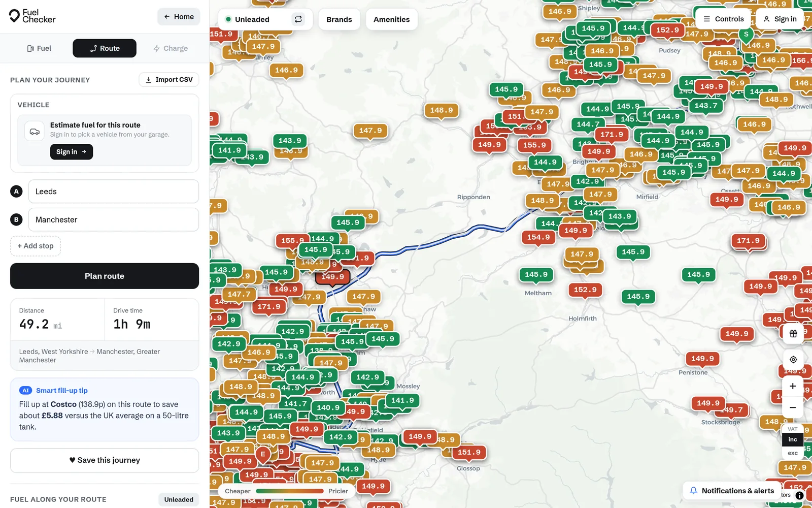
Task: Click the AI badge on Smart fill-up tip
Action: [25, 391]
